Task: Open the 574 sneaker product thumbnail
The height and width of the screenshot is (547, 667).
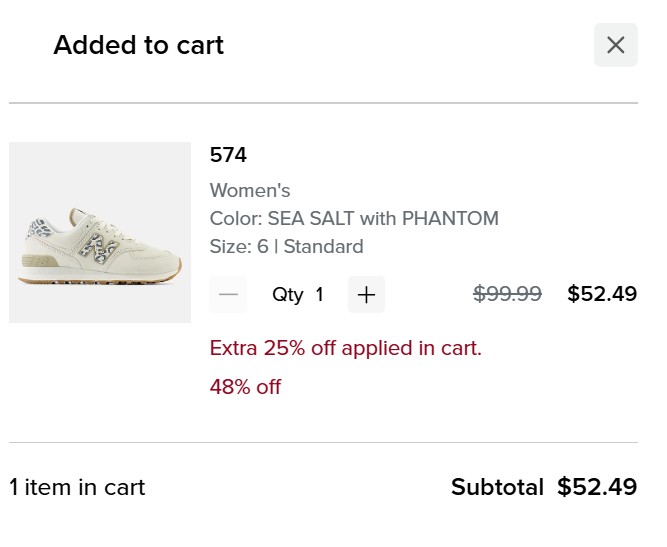Action: click(100, 232)
